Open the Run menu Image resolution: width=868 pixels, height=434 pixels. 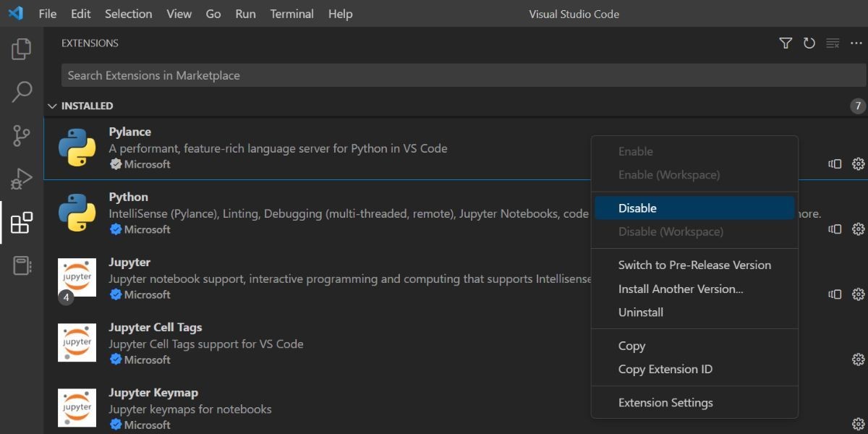[245, 14]
